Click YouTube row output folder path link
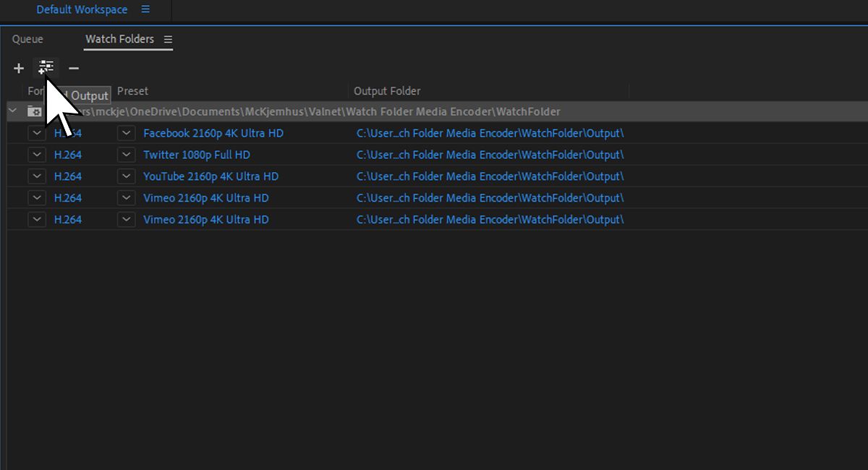868x470 pixels. 489,176
